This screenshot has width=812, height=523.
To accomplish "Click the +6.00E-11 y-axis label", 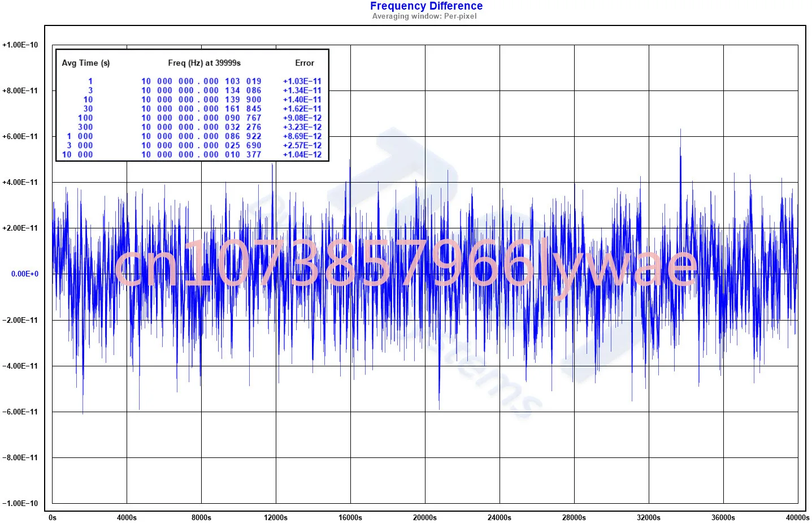I will (x=20, y=137).
